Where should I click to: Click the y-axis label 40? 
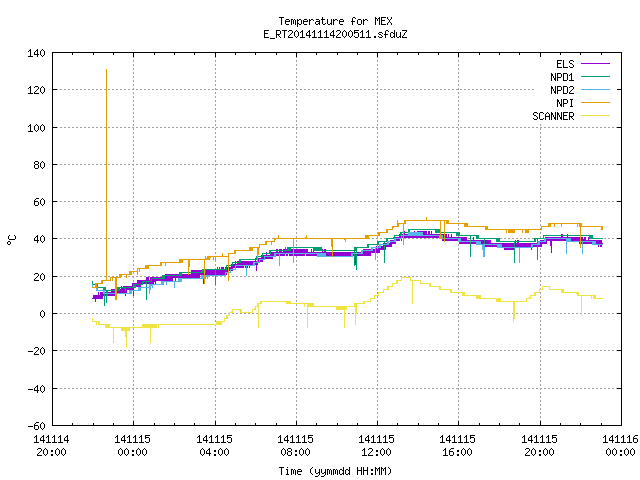[39, 239]
